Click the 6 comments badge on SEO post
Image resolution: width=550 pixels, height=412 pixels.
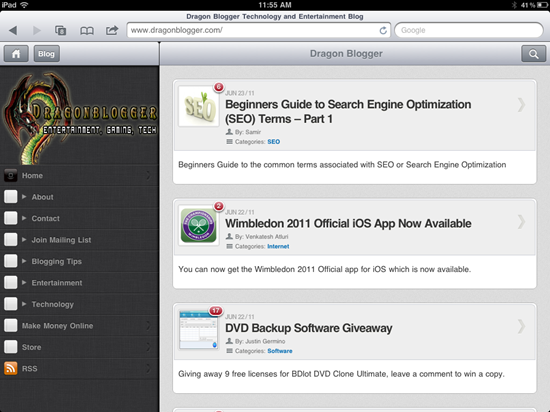[219, 87]
